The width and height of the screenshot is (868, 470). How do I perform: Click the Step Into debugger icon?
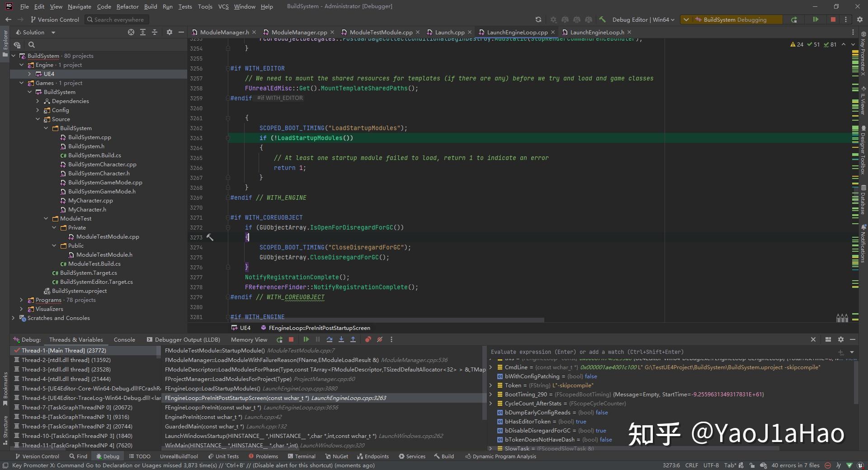(x=341, y=339)
